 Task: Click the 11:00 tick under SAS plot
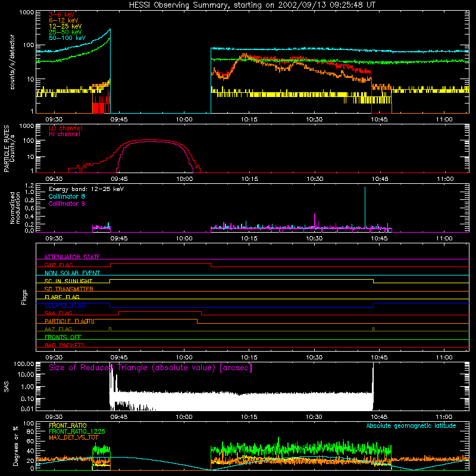444,417
